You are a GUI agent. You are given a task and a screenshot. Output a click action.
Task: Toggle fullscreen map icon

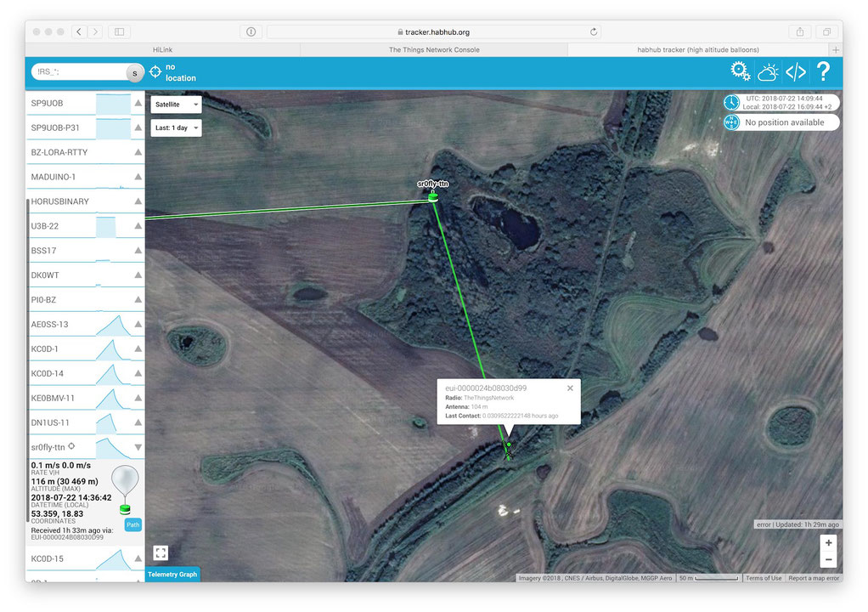tap(161, 552)
